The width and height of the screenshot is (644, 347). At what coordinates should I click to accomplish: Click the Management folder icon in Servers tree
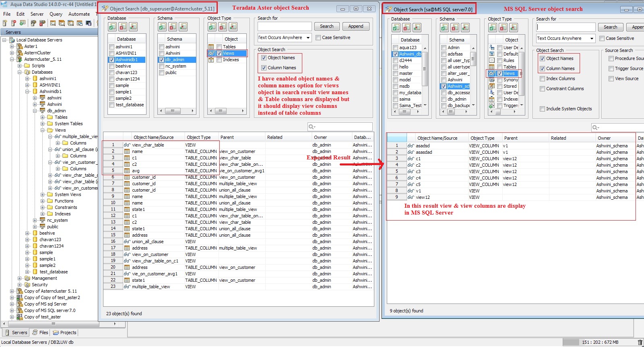(x=27, y=278)
